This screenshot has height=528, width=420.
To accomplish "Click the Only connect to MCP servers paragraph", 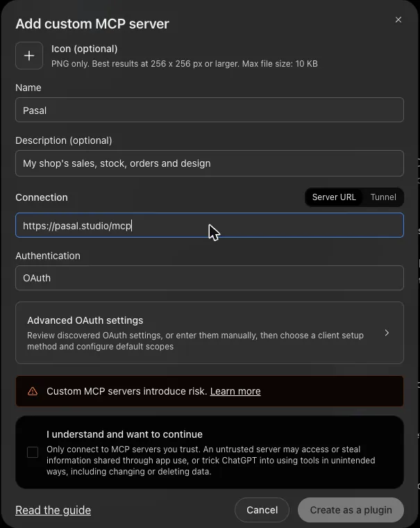I will pyautogui.click(x=210, y=461).
